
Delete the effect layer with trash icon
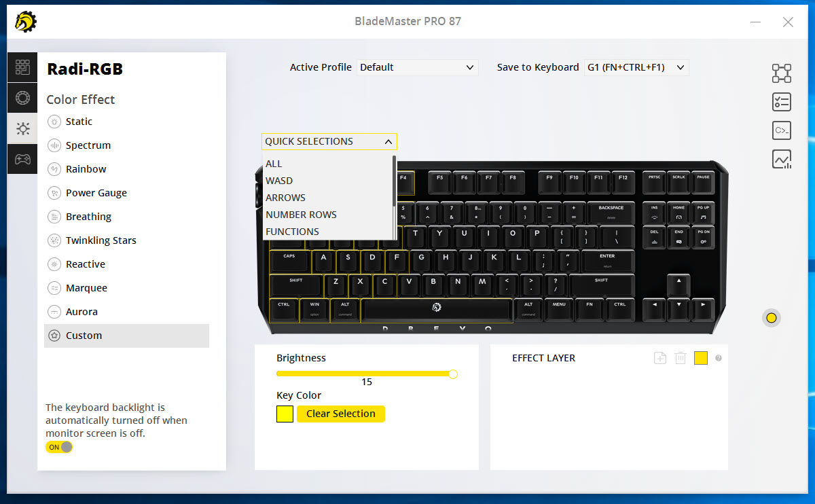(x=681, y=358)
